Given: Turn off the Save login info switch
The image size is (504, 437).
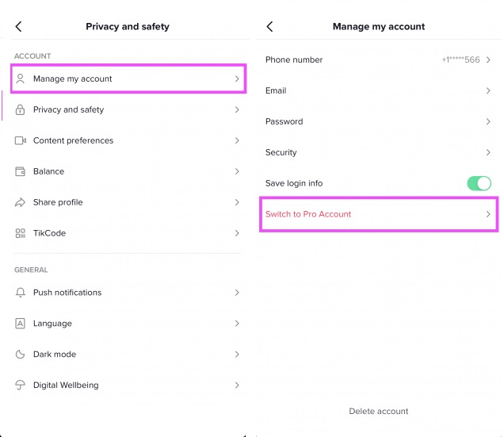Looking at the screenshot, I should pyautogui.click(x=479, y=183).
